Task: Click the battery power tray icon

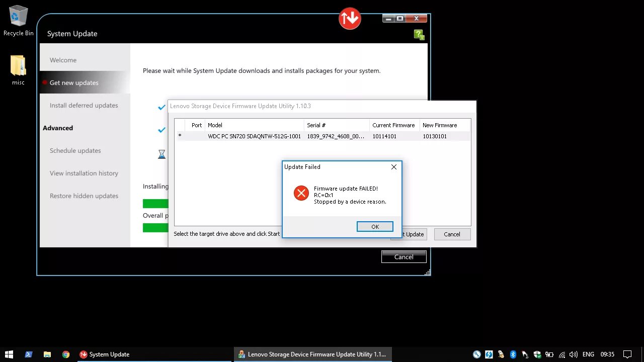Action: [550, 354]
